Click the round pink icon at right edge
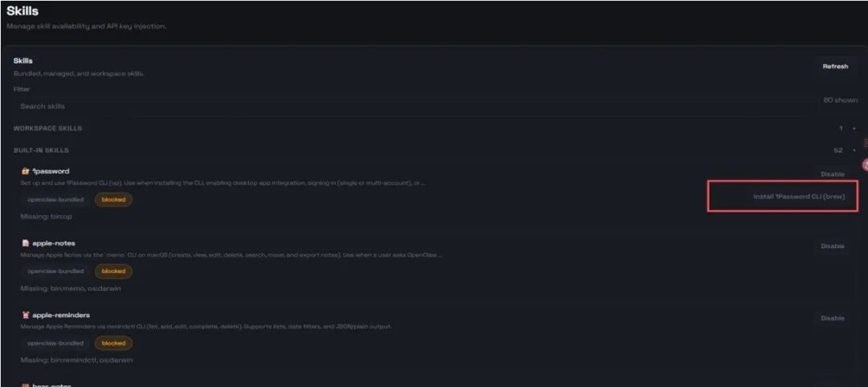This screenshot has height=387, width=868. coord(865,165)
